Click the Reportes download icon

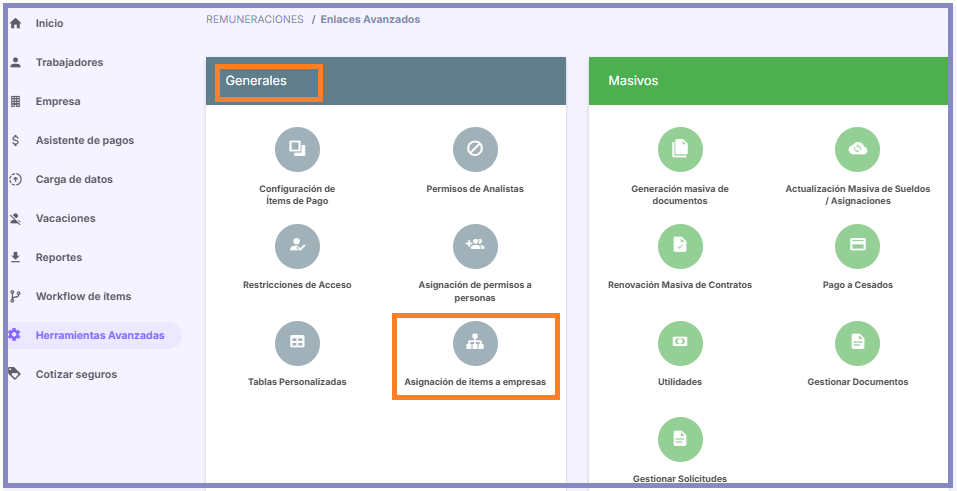point(16,257)
